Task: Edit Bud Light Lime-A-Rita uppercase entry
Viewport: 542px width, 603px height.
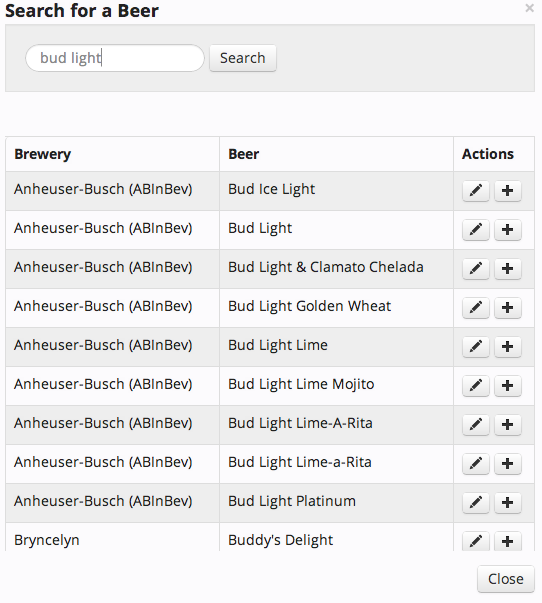Action: pos(476,425)
